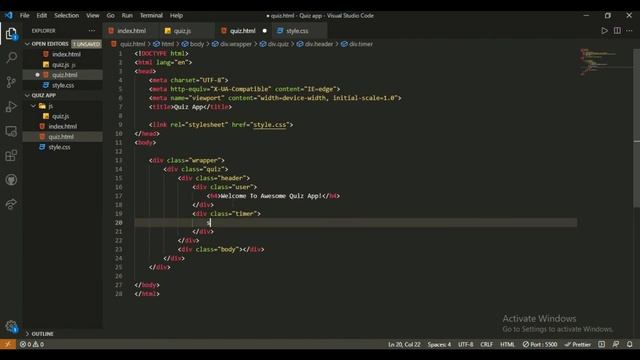Open Explorer Views and More Actions ellipsis
The image size is (640, 360).
(x=92, y=31)
